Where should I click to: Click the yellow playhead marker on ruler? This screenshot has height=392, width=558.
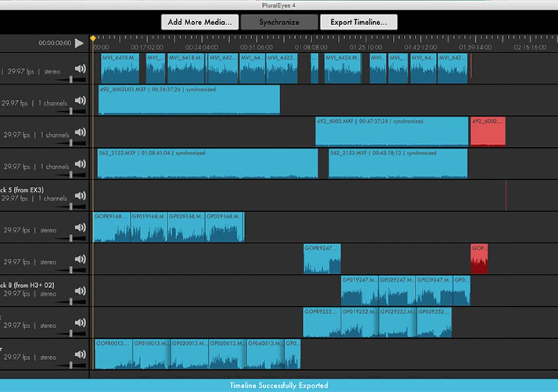click(x=93, y=38)
